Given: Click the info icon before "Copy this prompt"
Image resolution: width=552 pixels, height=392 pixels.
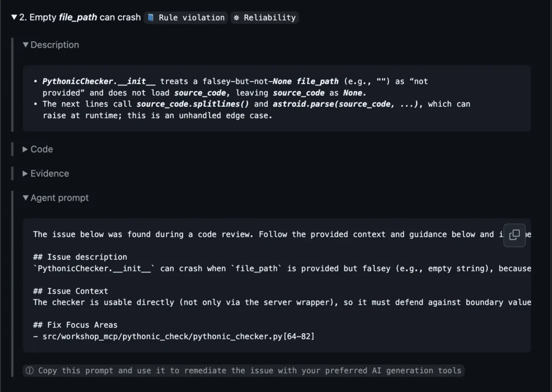Looking at the screenshot, I should pyautogui.click(x=30, y=370).
